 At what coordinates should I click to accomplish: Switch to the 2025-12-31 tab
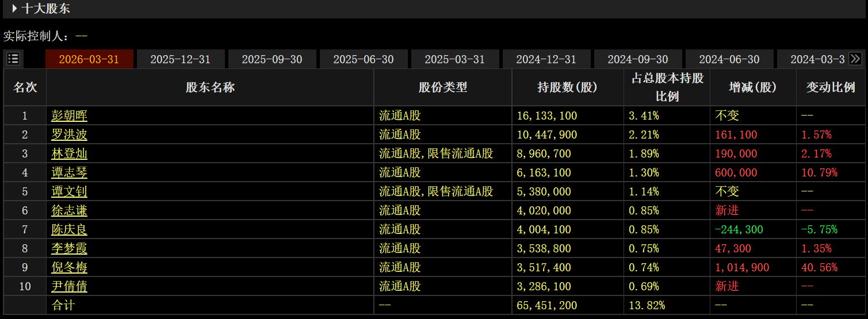click(x=181, y=59)
